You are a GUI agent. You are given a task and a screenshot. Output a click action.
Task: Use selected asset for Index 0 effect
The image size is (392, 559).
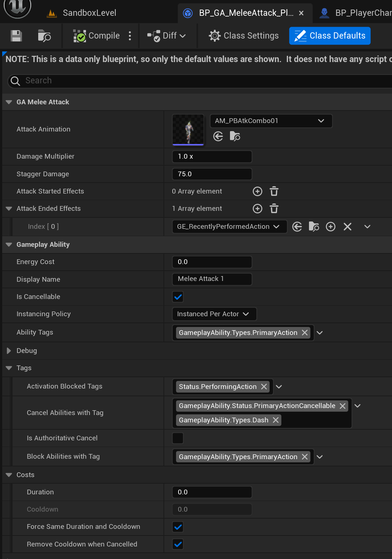point(297,227)
